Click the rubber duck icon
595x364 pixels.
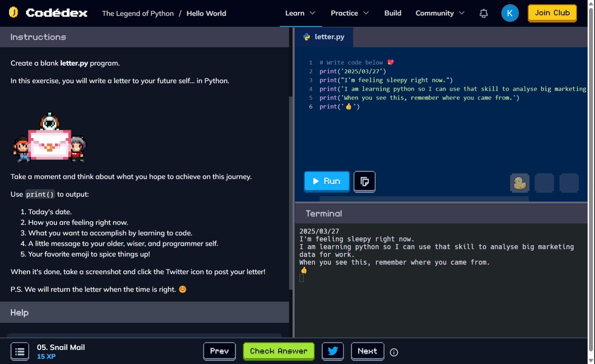[x=519, y=183]
